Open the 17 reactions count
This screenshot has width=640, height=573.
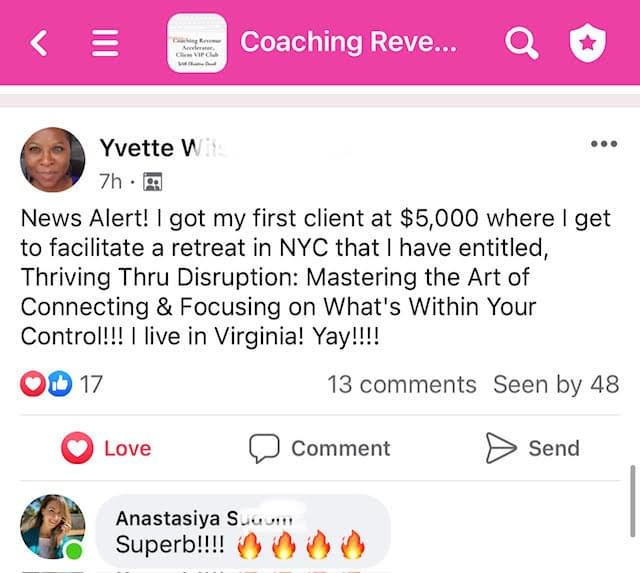(91, 384)
